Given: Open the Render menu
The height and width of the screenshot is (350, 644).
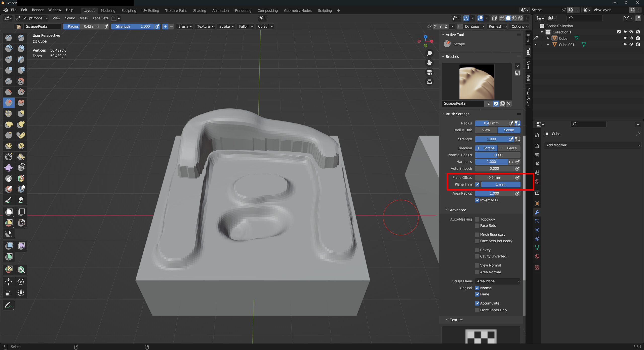Looking at the screenshot, I should click(38, 10).
